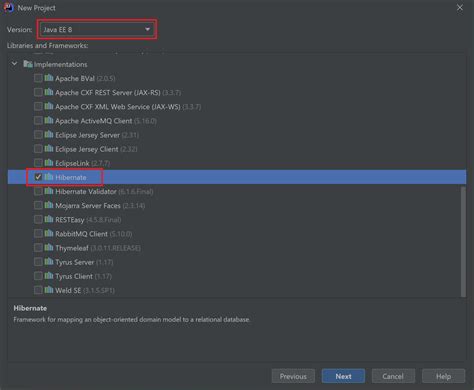Viewport: 474px width, 390px height.
Task: Enable Apache CXF XML Web Service checkbox
Action: tap(38, 106)
